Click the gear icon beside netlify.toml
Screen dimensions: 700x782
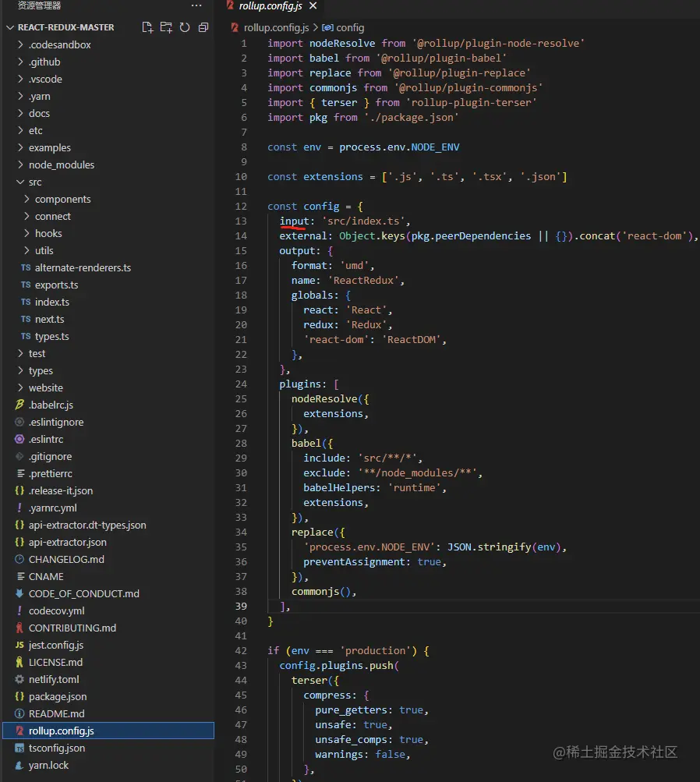(x=19, y=679)
